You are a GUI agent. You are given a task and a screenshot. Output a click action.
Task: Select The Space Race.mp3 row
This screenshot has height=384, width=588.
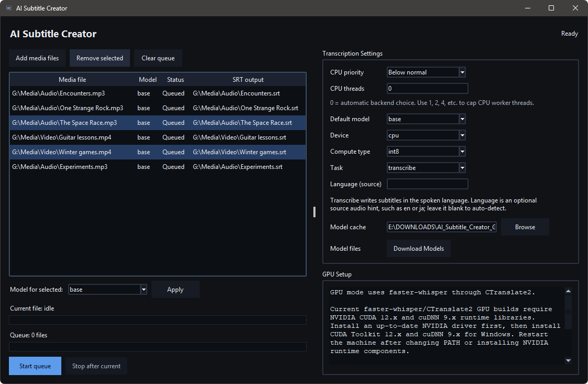coord(158,123)
